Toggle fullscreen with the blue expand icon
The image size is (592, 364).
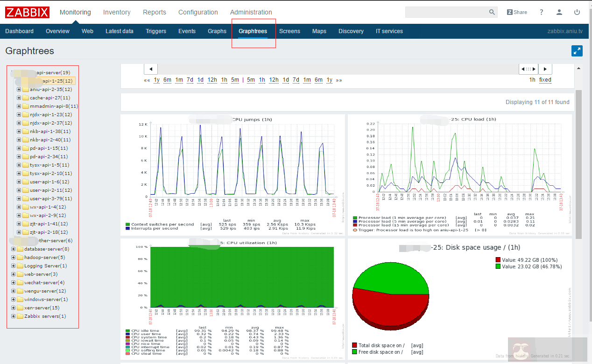coord(577,50)
